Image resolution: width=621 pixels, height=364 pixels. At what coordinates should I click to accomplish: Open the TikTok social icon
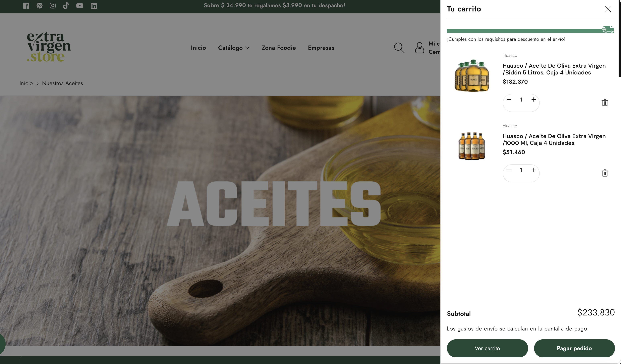(66, 6)
